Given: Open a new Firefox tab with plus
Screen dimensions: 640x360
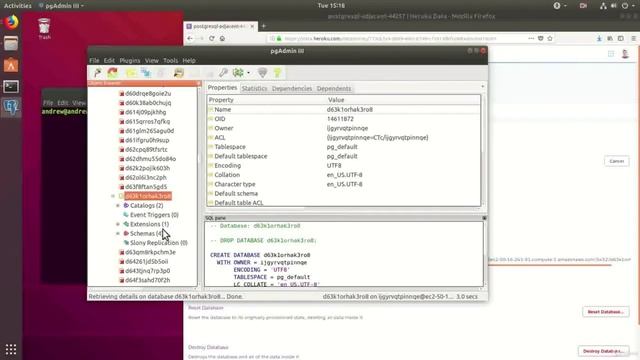Looking at the screenshot, I should pyautogui.click(x=264, y=26).
